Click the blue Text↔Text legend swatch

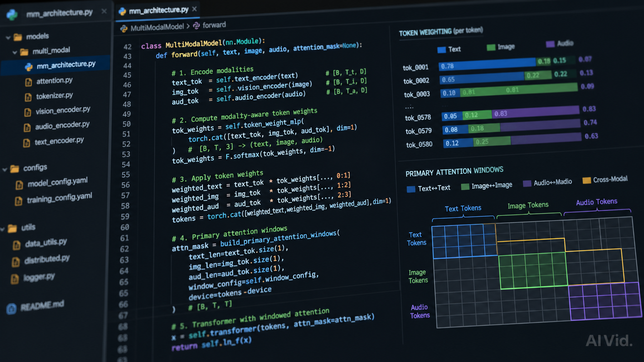point(411,189)
